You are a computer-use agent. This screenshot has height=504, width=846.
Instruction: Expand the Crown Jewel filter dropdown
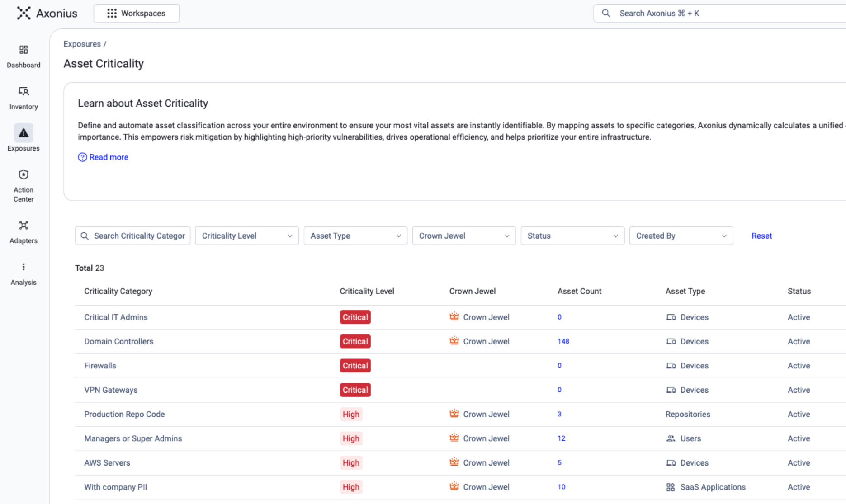[x=464, y=236]
